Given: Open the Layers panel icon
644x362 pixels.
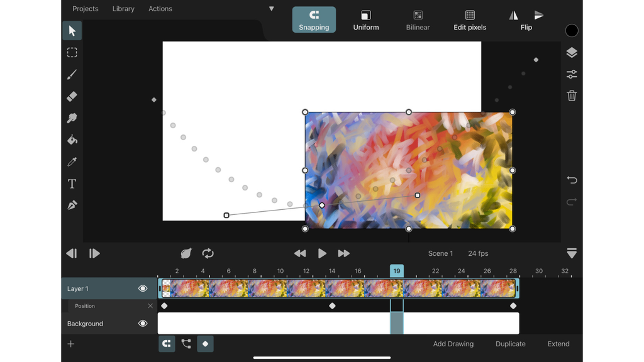Looking at the screenshot, I should coord(572,52).
